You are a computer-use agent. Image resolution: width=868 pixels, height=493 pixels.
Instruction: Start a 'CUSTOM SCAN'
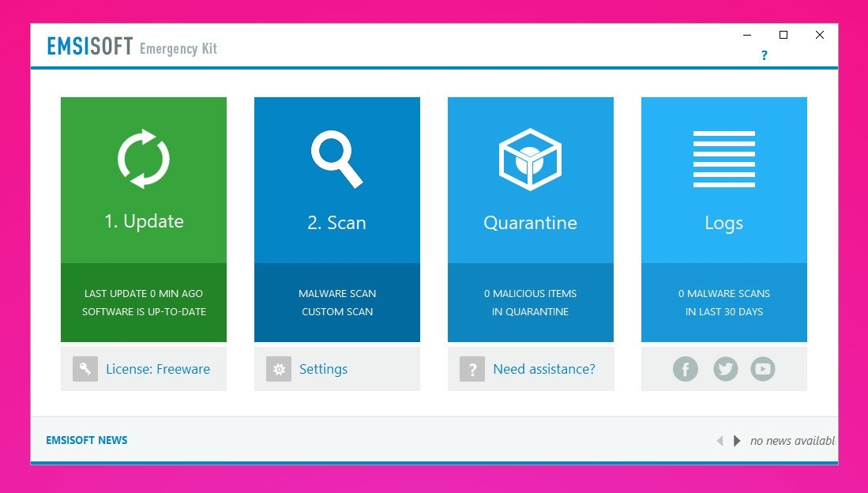[337, 312]
